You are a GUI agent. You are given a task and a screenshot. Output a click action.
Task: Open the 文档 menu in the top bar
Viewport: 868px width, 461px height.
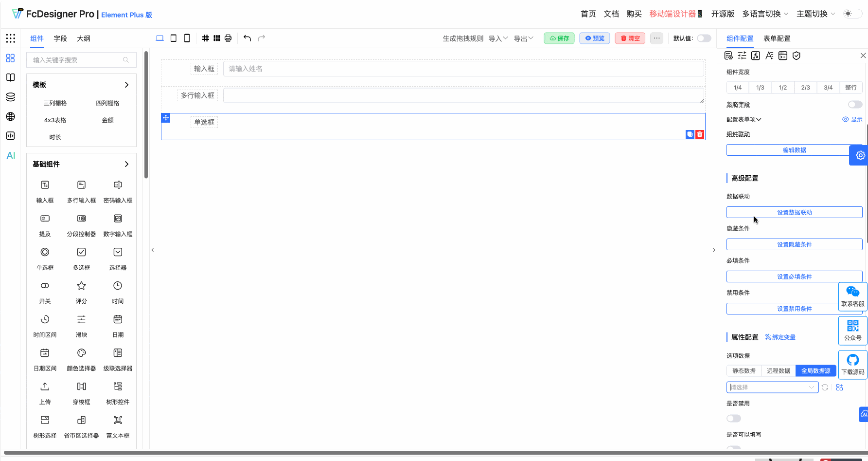611,14
